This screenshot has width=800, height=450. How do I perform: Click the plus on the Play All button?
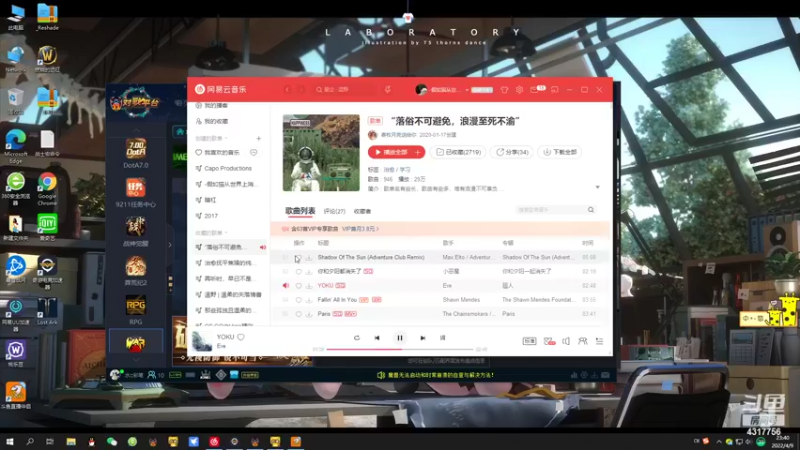(418, 152)
